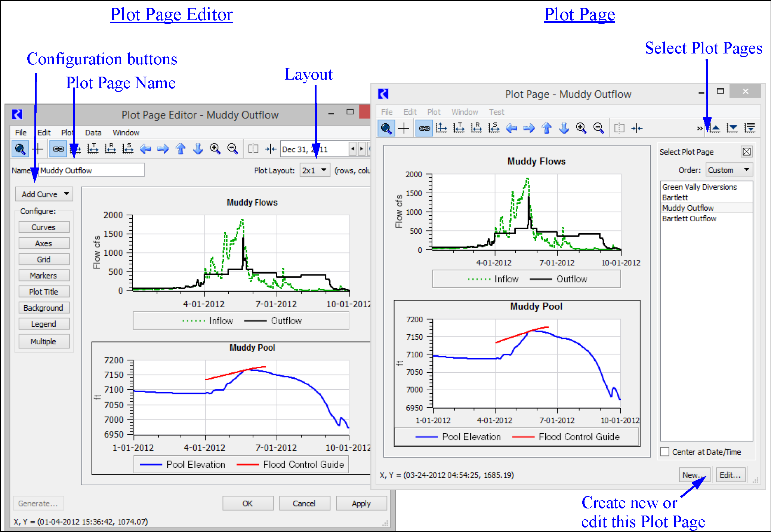
Task: Click pan left arrow in Plot Page Editor toolbar
Action: tap(145, 149)
